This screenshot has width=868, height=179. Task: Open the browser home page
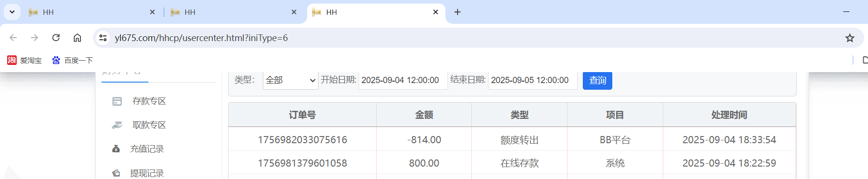click(77, 38)
